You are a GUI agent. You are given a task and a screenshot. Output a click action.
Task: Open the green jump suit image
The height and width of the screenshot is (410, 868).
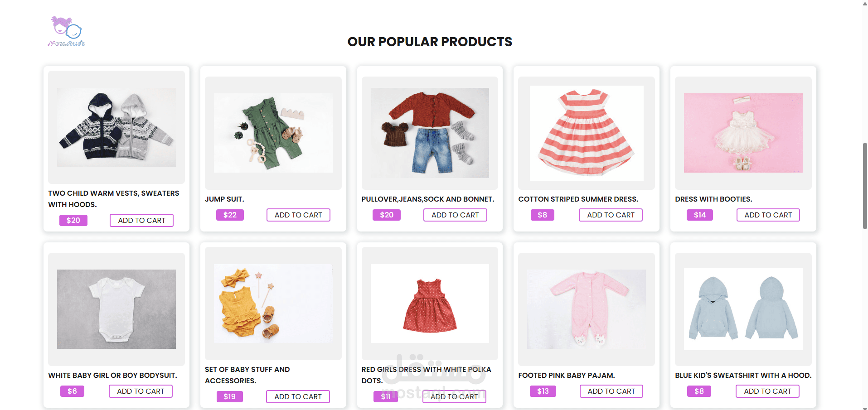point(273,133)
